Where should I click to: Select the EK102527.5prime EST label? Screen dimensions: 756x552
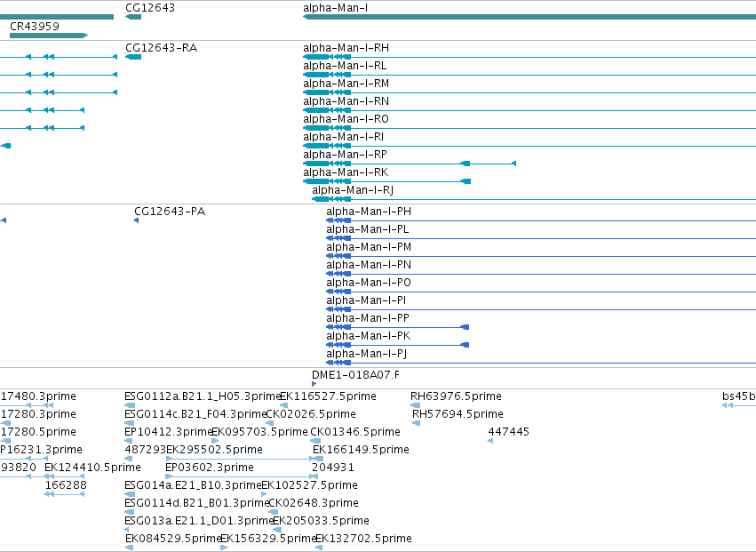click(x=309, y=485)
